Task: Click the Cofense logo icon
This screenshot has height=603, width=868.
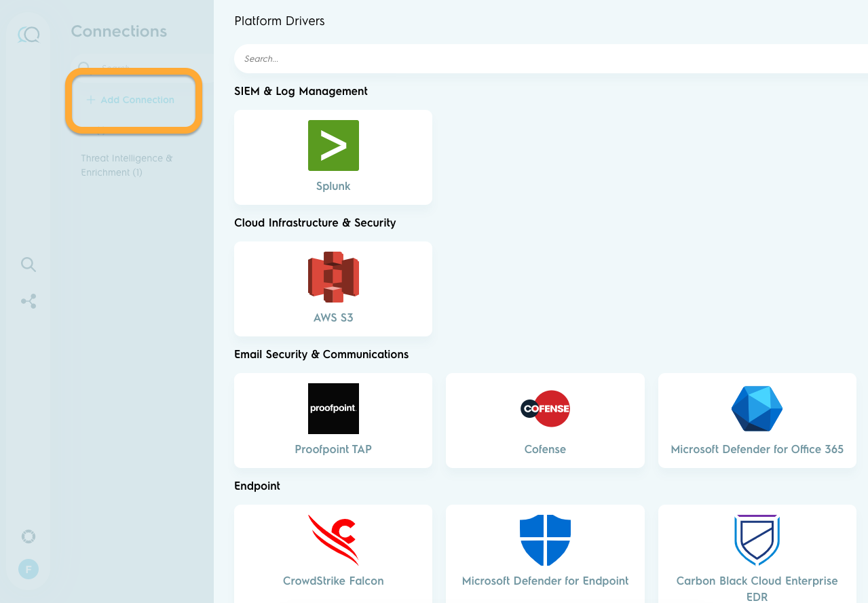Action: click(545, 408)
